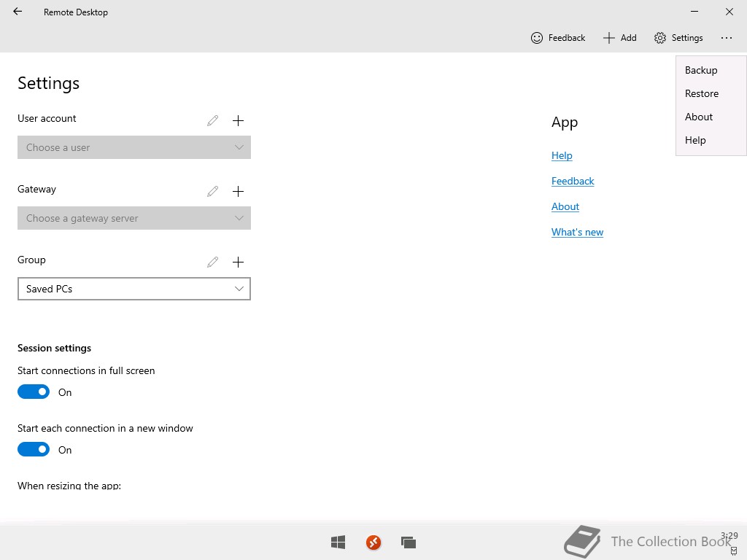The image size is (747, 560).
Task: Close the Remote Desktop window
Action: coord(729,12)
